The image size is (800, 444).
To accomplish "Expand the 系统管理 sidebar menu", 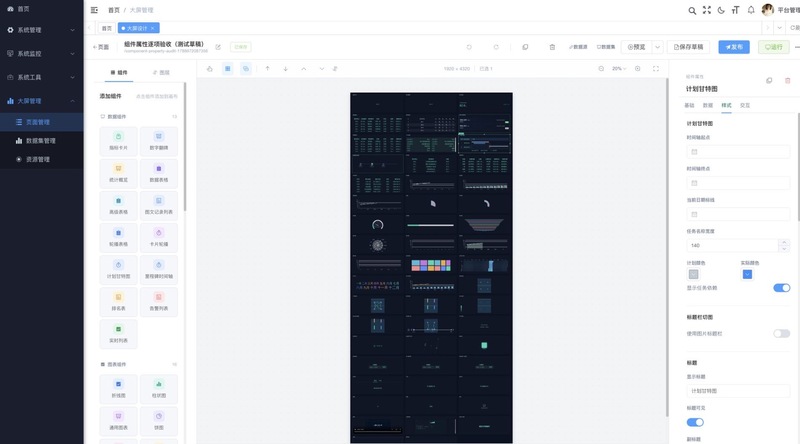I will point(41,30).
